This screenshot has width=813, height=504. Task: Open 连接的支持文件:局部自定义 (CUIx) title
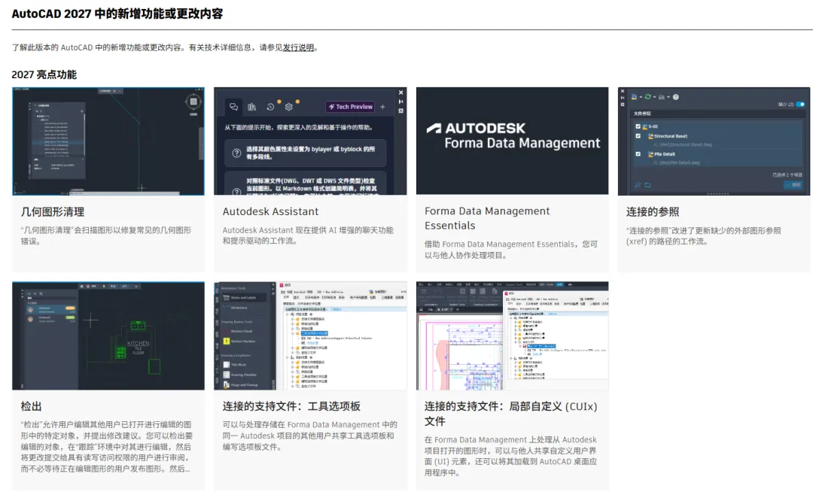tap(510, 413)
